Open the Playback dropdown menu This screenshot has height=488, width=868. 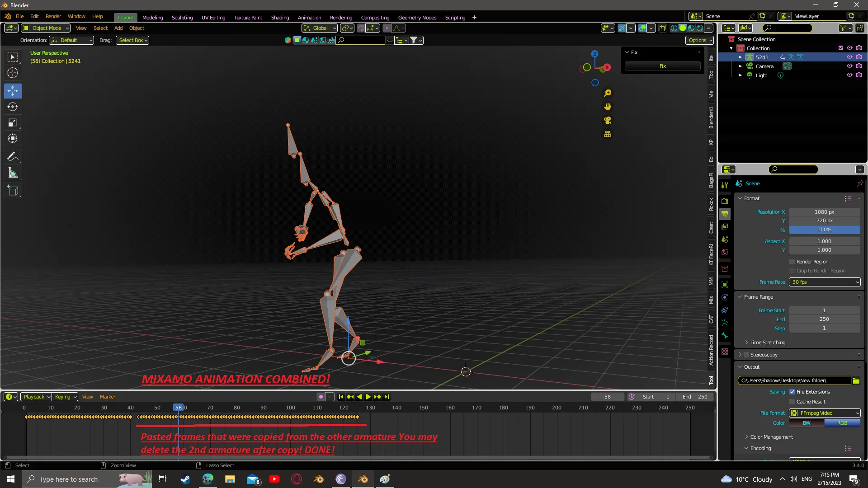(37, 397)
